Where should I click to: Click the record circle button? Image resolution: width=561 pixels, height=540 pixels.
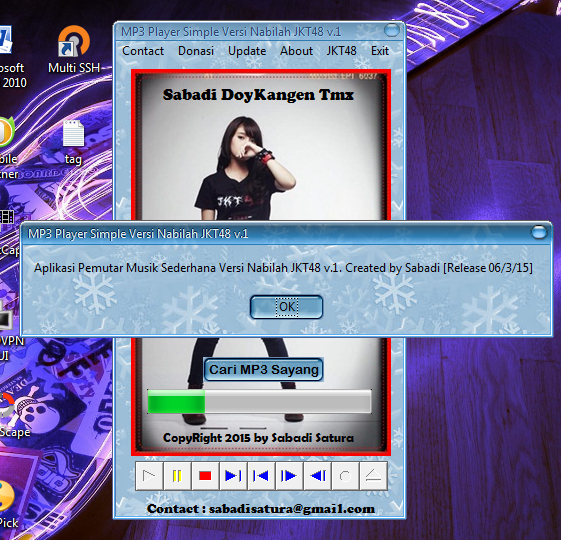pos(345,476)
